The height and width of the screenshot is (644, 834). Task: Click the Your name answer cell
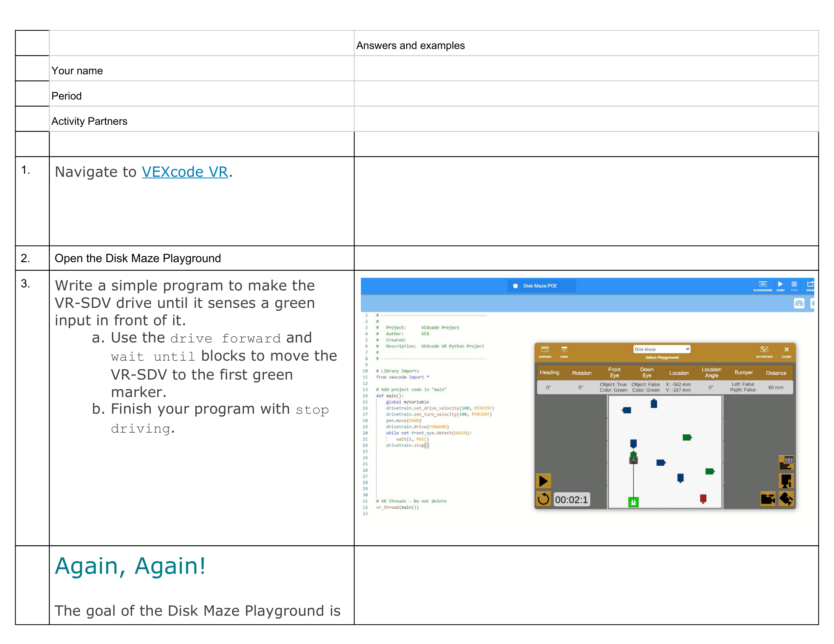(x=586, y=68)
